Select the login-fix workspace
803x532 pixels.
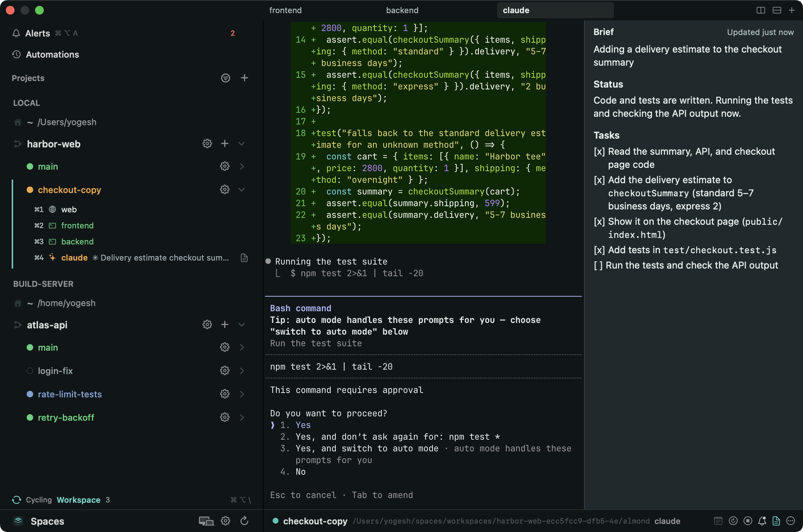(x=55, y=371)
